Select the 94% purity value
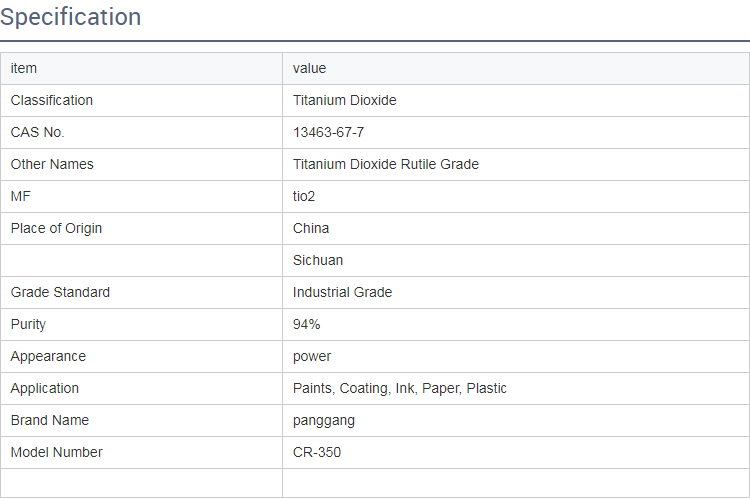This screenshot has height=499, width=750. click(306, 324)
